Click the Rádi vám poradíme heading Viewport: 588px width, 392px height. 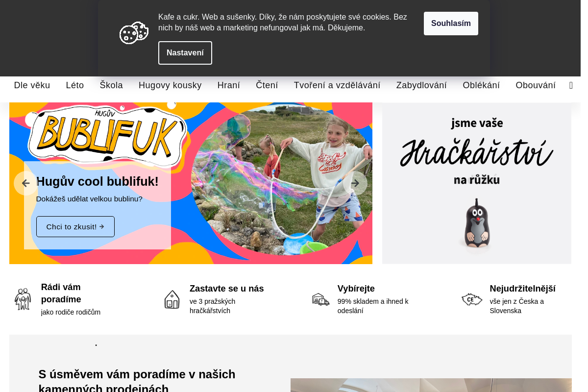click(61, 293)
